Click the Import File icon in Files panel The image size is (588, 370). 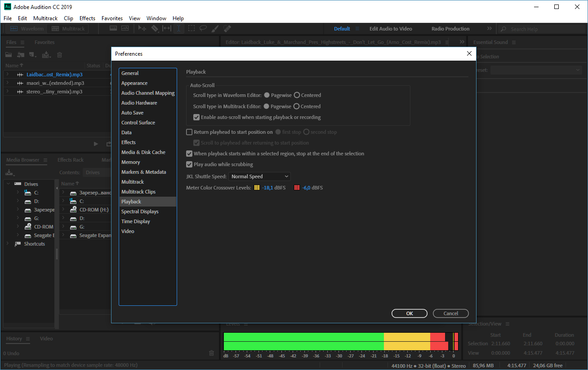pos(21,55)
